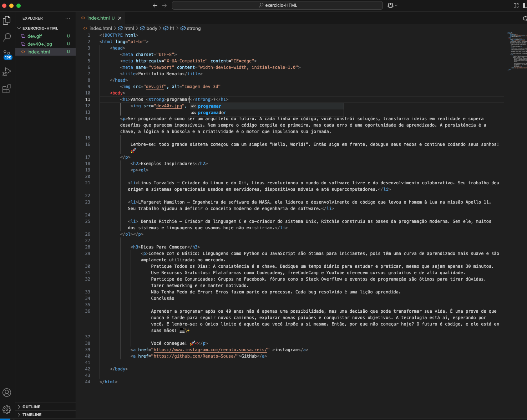
Task: Click the 'Exemplos Inspiradores' heading text
Action: tap(168, 164)
